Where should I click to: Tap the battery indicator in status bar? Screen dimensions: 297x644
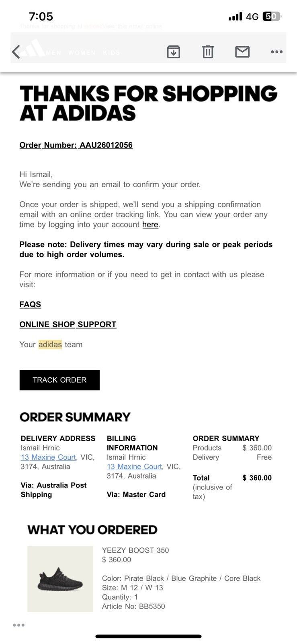pos(272,17)
